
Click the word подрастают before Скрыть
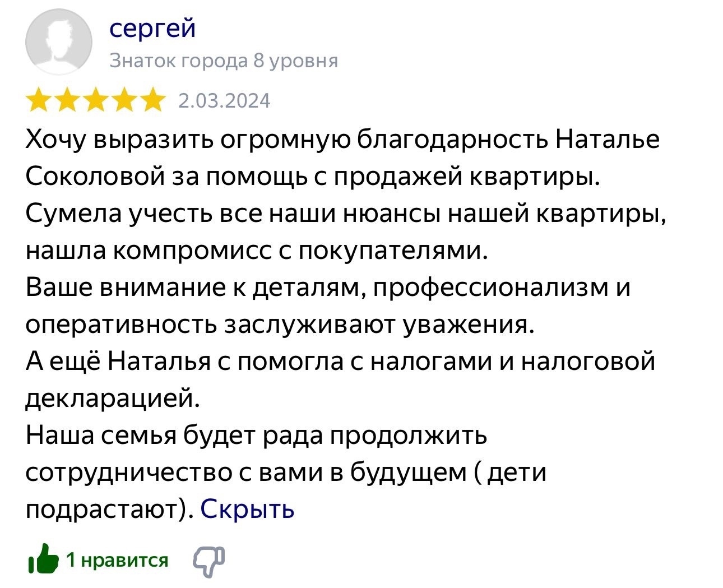point(106,510)
